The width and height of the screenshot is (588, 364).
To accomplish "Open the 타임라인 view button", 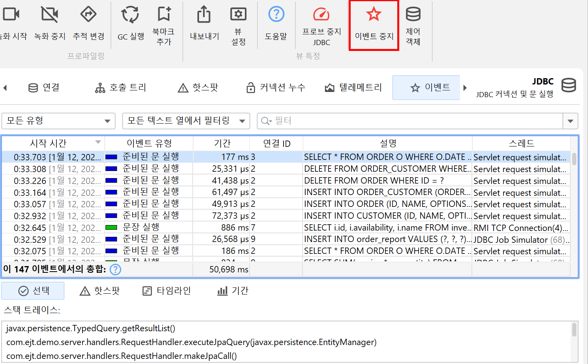I will (x=167, y=291).
